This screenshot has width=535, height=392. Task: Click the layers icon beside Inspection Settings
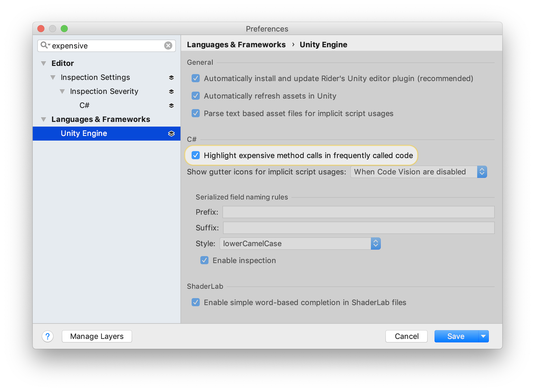171,77
